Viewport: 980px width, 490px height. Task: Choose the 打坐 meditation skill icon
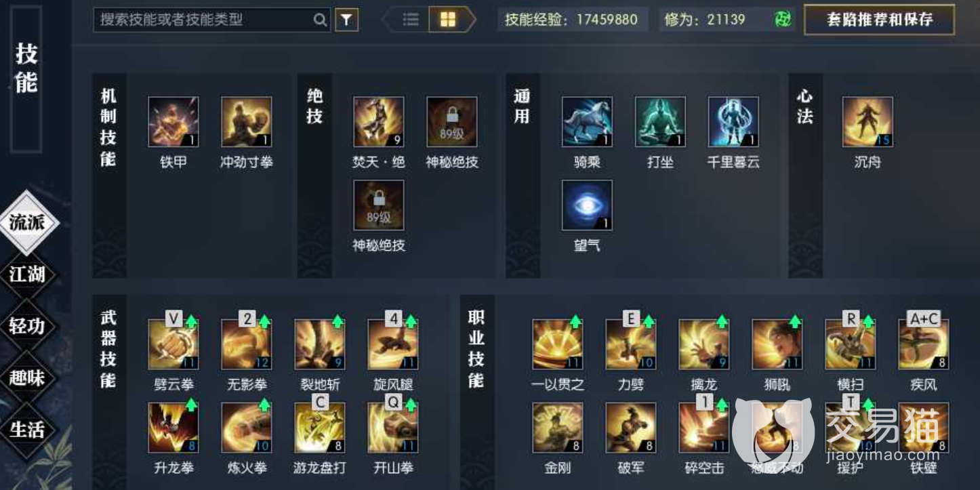point(660,122)
